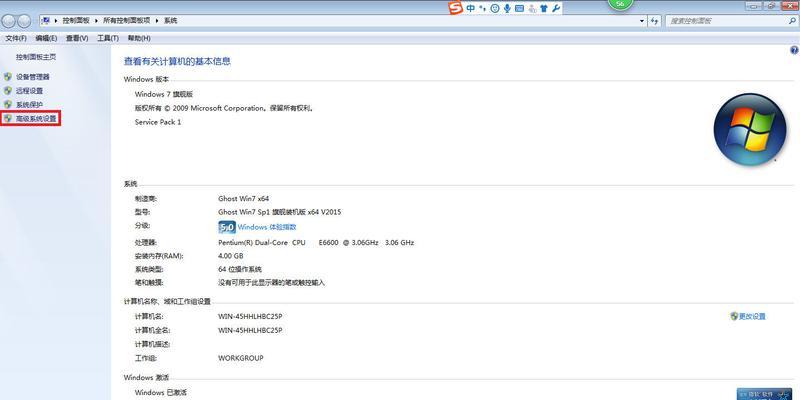Expand the breadcrumb arrow after 控制面板
The image size is (800, 400).
[x=96, y=21]
